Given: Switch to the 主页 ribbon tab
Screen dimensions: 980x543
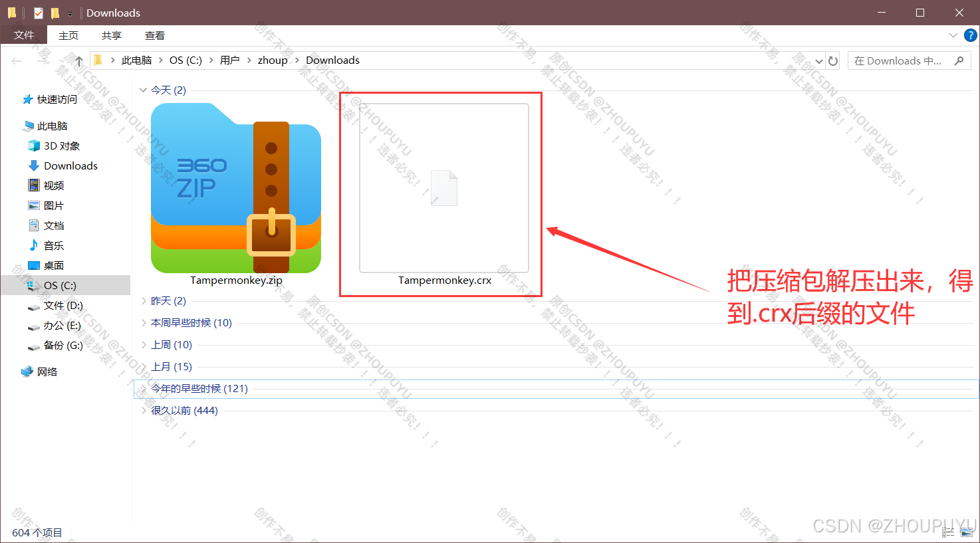Looking at the screenshot, I should click(68, 36).
